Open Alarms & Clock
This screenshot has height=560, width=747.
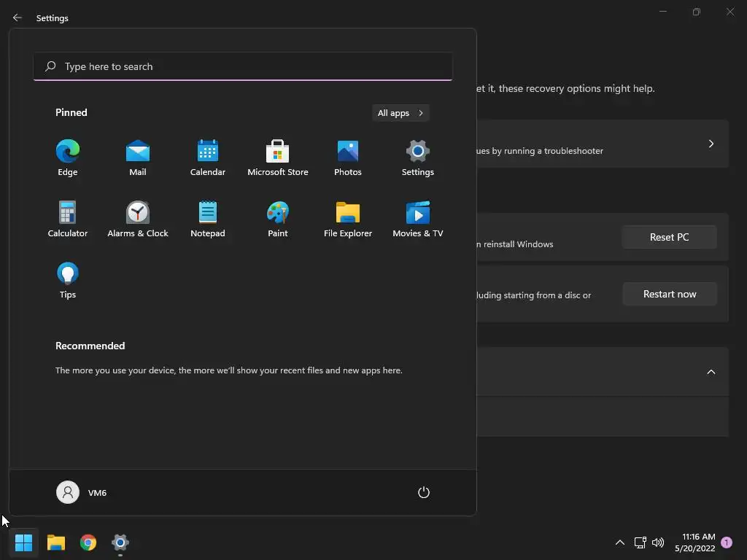[138, 219]
